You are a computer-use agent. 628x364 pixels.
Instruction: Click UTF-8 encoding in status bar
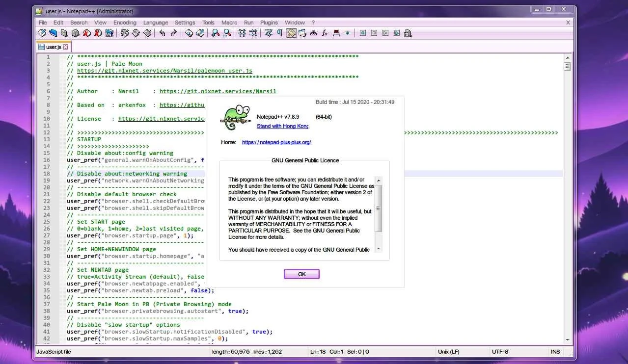(500, 352)
